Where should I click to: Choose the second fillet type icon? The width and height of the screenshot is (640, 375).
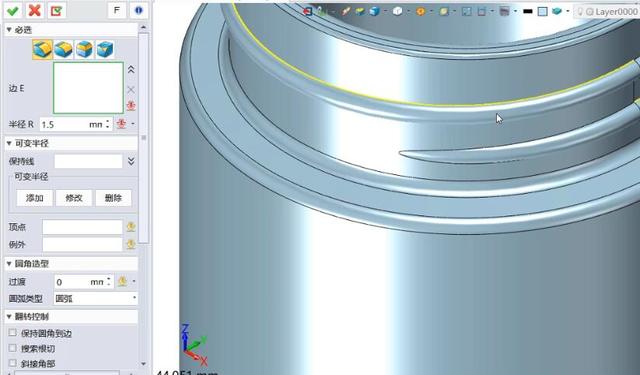pyautogui.click(x=63, y=49)
